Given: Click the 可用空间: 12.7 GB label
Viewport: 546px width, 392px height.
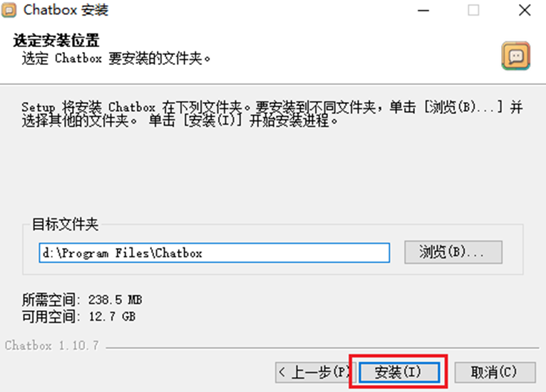Looking at the screenshot, I should [x=78, y=316].
